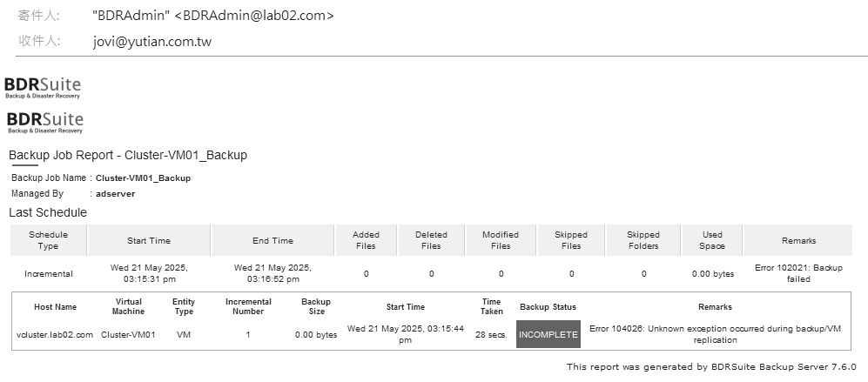Screen dimensions: 868x382
Task: Click the Cluster-VM01_Backup job name value
Action: [143, 178]
